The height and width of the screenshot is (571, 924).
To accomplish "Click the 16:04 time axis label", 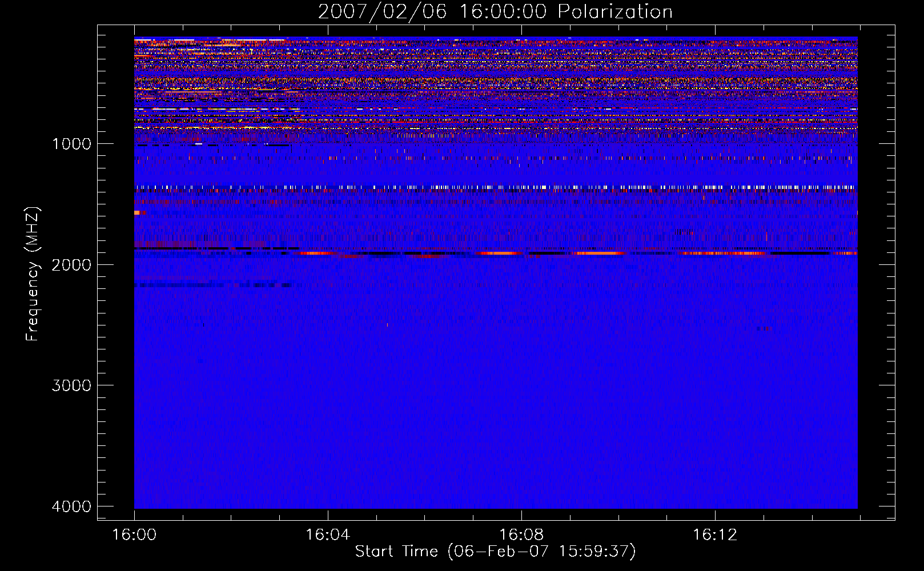I will (328, 535).
